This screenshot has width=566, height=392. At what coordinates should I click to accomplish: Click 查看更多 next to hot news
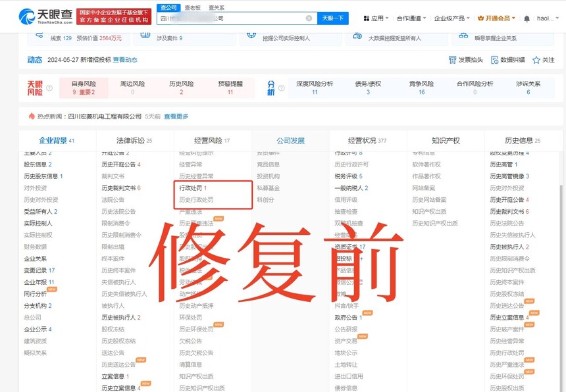[x=176, y=116]
